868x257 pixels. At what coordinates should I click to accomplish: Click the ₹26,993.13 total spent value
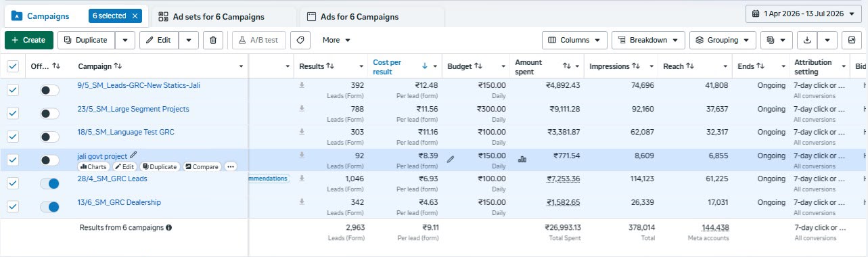(x=563, y=228)
